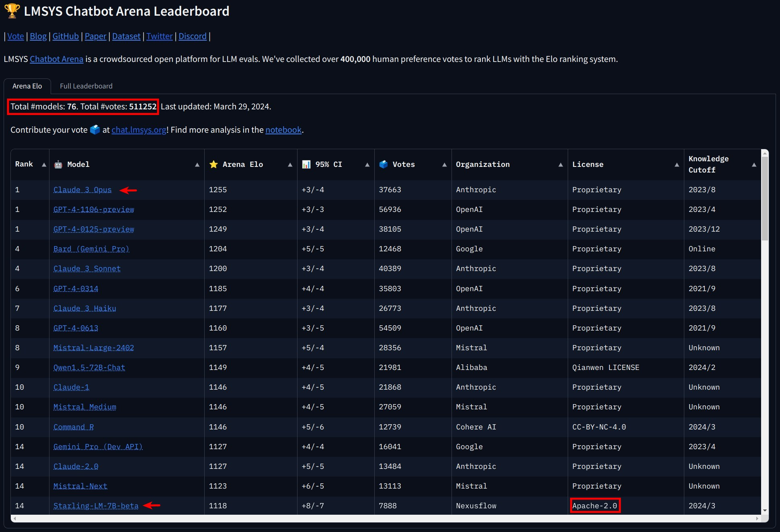This screenshot has height=532, width=780.
Task: Open the GPT-4-1106-preview model link
Action: pyautogui.click(x=94, y=210)
